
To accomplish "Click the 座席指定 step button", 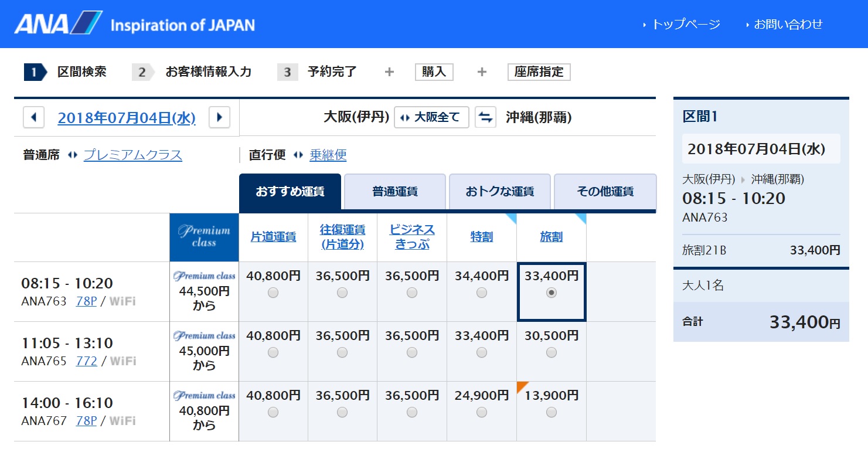I will tap(539, 72).
